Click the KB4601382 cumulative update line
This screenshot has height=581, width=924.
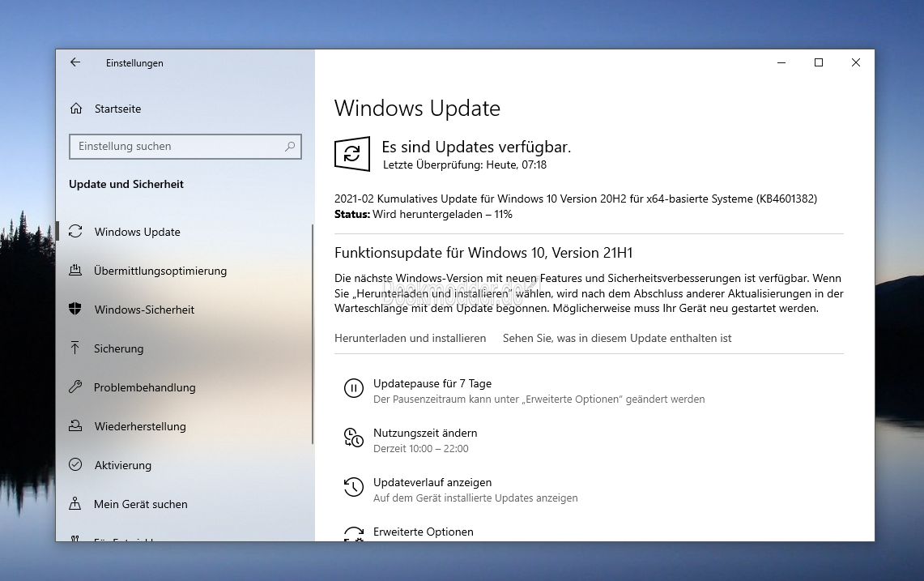(576, 199)
